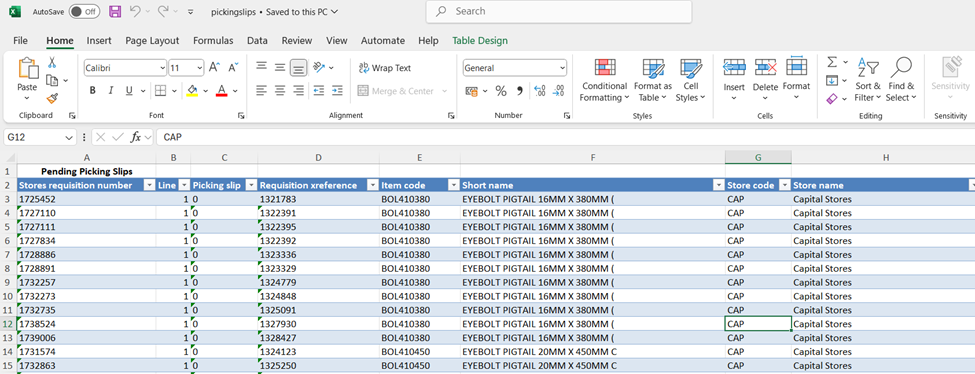The image size is (975, 374).
Task: Increase the cell indent
Action: [337, 91]
